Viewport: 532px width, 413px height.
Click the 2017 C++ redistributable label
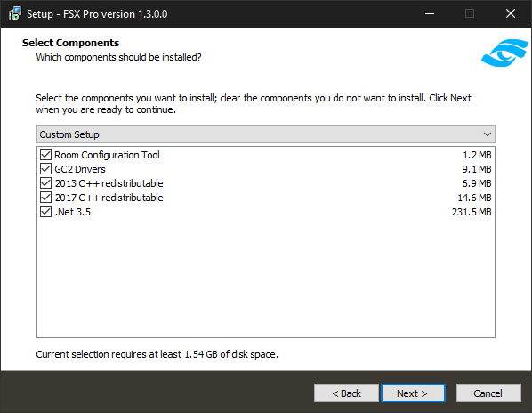pyautogui.click(x=109, y=198)
